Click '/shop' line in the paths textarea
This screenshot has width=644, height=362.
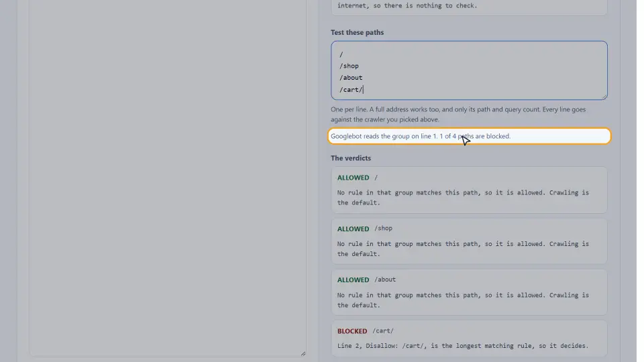[x=349, y=66]
